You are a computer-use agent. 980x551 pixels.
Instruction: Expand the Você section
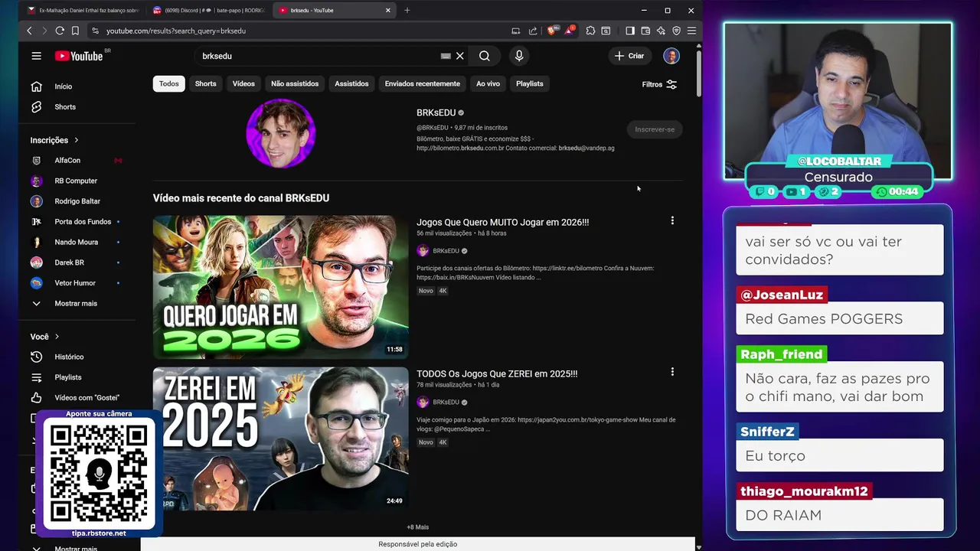click(44, 337)
